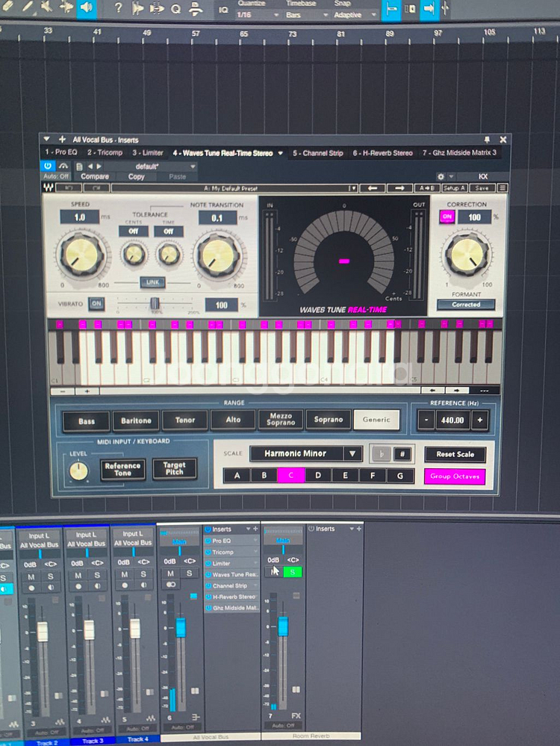Go to next Waves preset right arrow
The image size is (560, 746).
(399, 188)
